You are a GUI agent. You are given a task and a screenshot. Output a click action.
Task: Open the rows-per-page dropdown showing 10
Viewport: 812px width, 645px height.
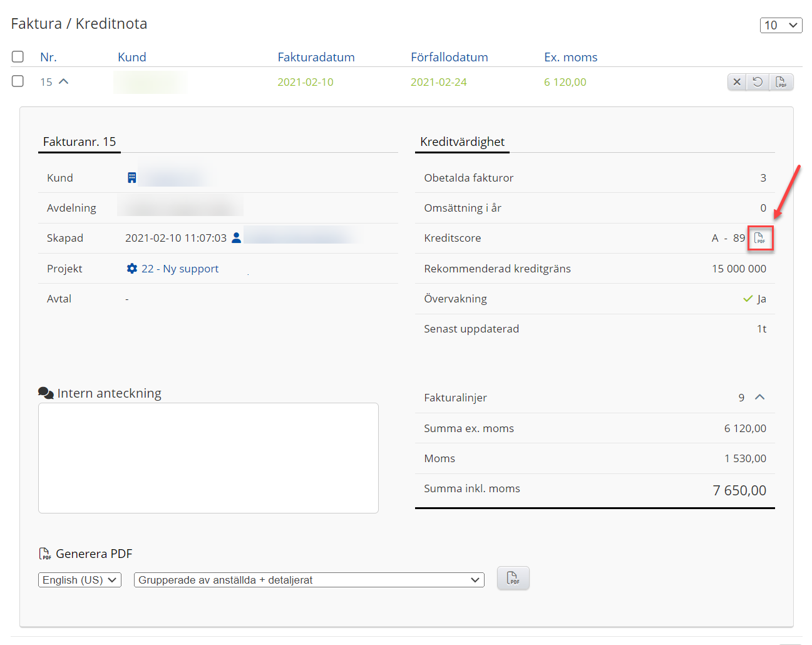click(781, 25)
